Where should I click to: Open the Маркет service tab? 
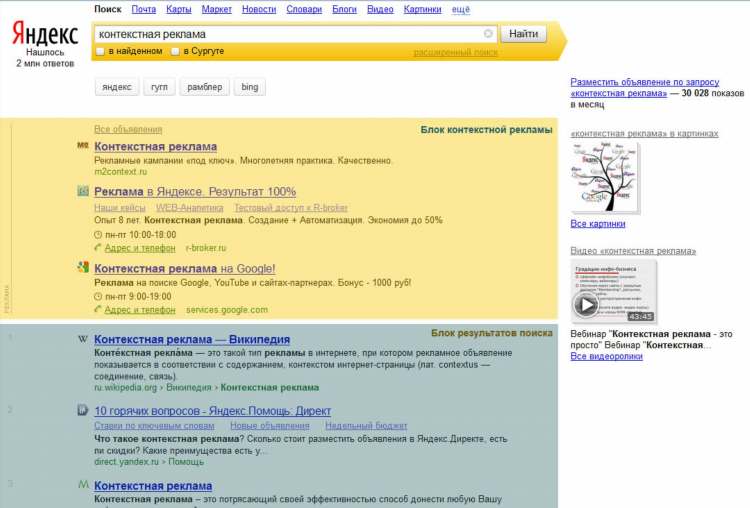pos(216,9)
